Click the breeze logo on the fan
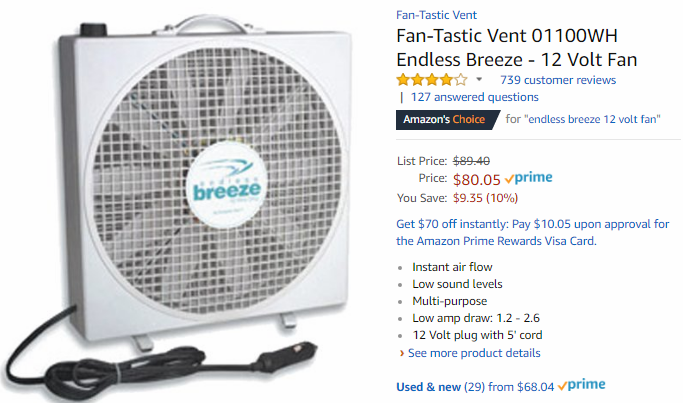This screenshot has width=683, height=403. tap(227, 185)
